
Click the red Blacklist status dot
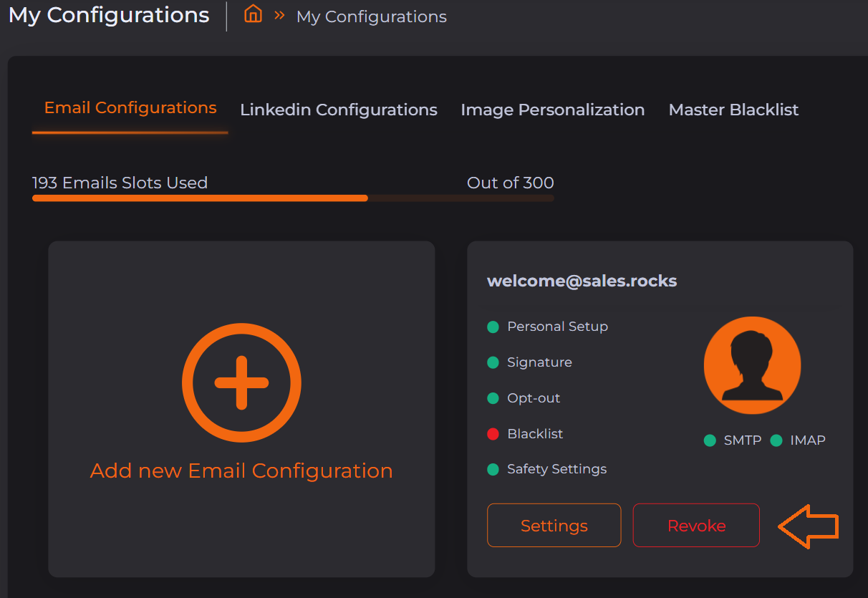[493, 434]
